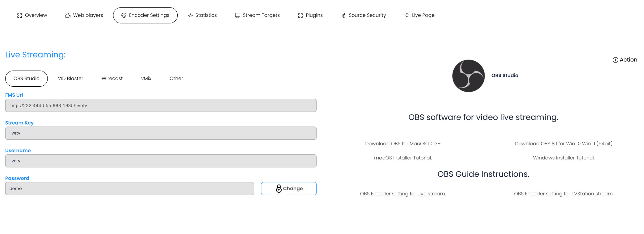Open OBS Encoder setting for TVStation stream
This screenshot has height=234, width=644.
click(563, 194)
